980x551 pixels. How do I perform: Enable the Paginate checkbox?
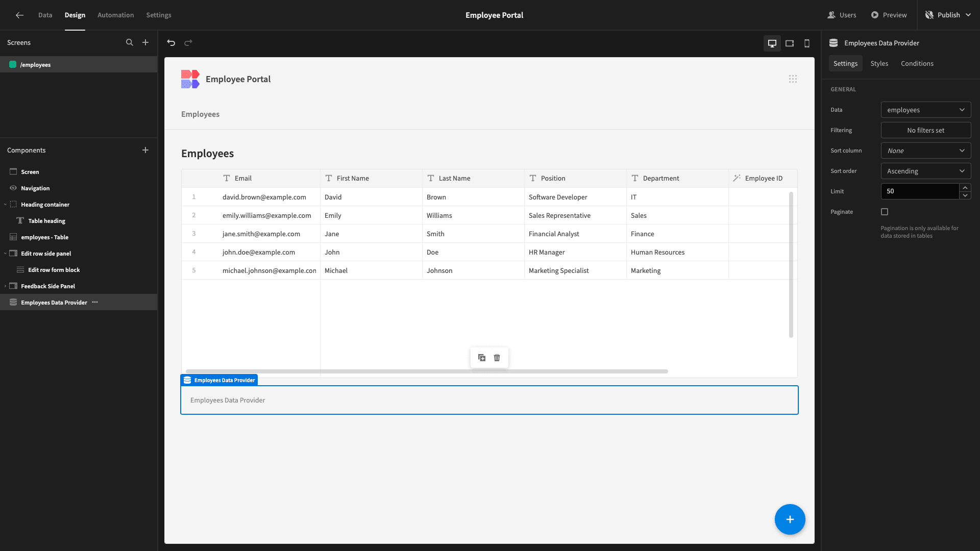point(885,211)
